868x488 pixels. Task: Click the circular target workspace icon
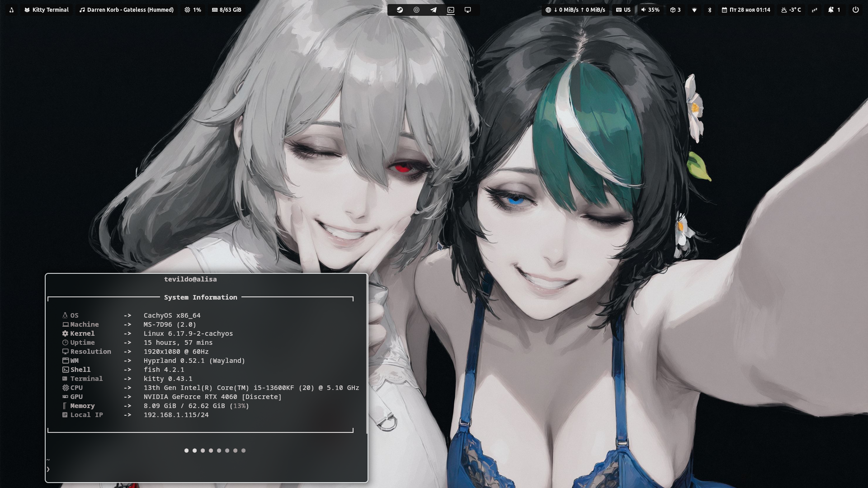tap(416, 9)
